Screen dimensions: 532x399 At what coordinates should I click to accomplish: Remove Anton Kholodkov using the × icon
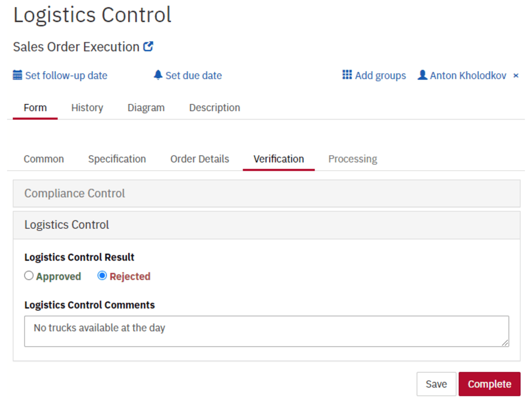pyautogui.click(x=516, y=75)
